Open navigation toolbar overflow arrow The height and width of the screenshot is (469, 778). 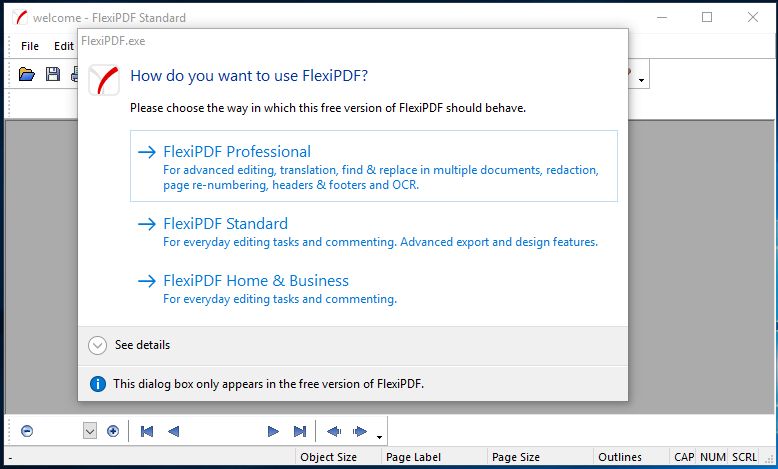point(379,437)
